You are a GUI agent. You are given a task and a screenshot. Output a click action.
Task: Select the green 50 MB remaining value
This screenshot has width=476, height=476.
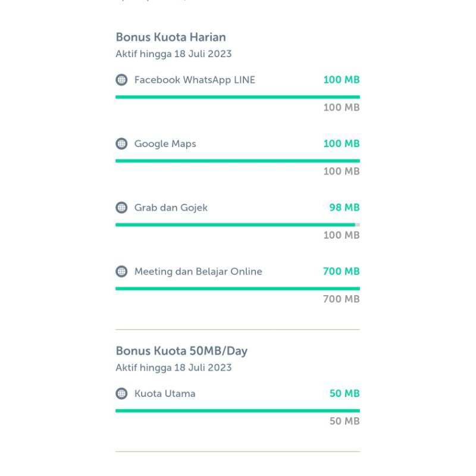coord(345,393)
